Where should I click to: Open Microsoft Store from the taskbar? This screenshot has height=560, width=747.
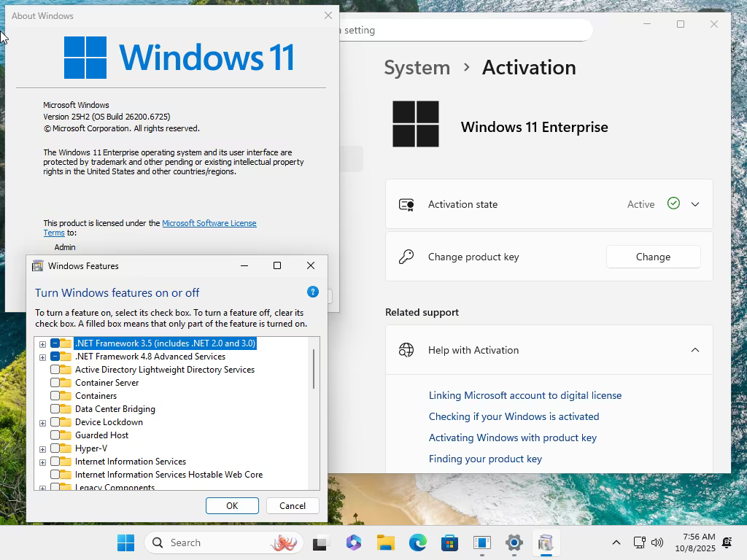point(449,542)
